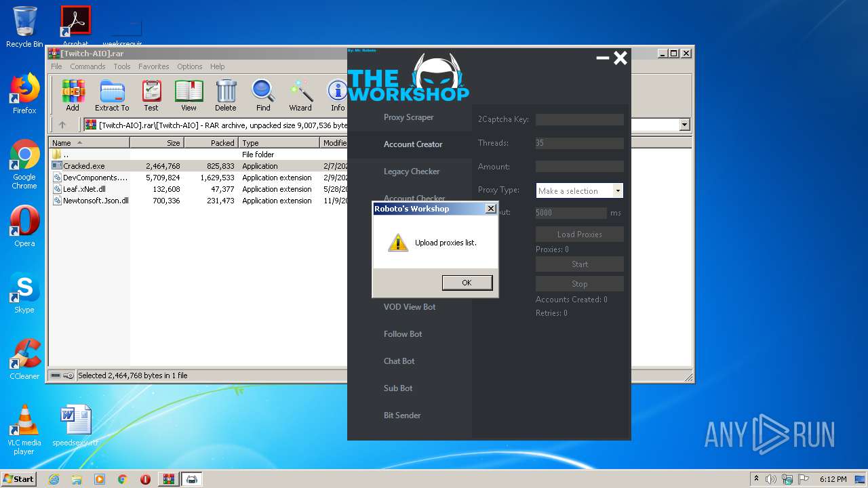
Task: Click the Windows Start button
Action: [x=19, y=479]
